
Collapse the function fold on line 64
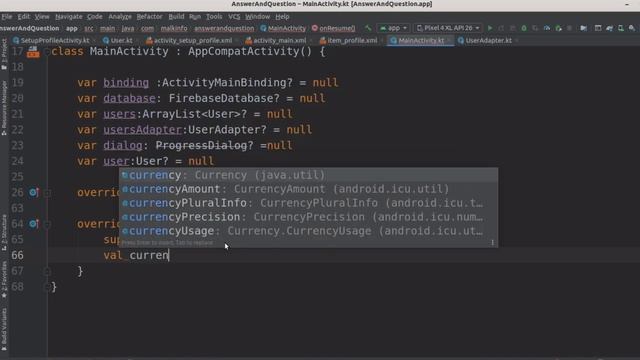pyautogui.click(x=47, y=224)
